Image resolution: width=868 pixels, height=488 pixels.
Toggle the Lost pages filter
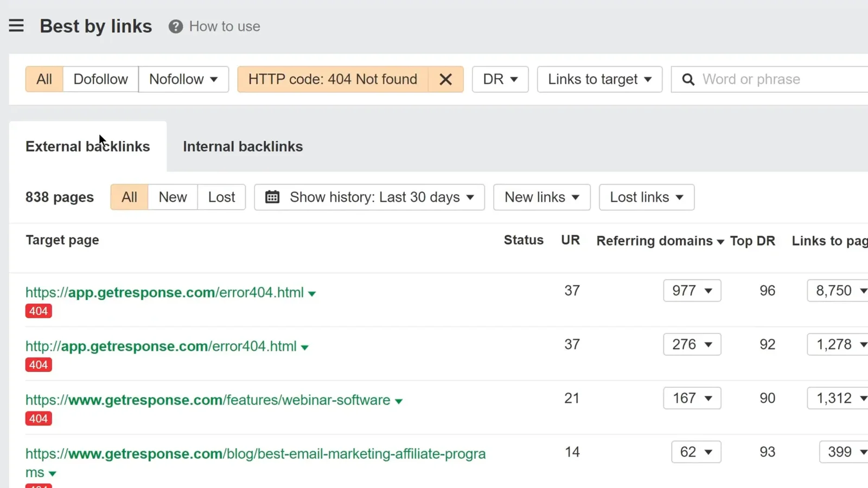221,197
